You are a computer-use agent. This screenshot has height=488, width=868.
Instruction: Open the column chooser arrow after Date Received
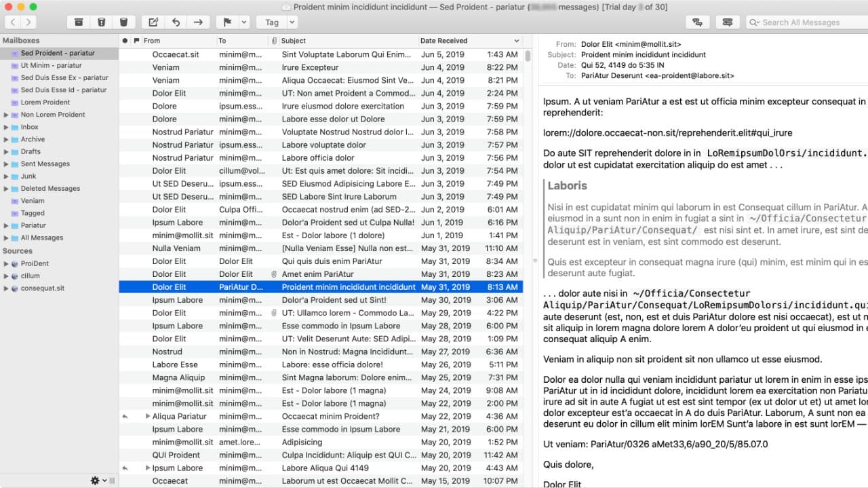point(517,41)
